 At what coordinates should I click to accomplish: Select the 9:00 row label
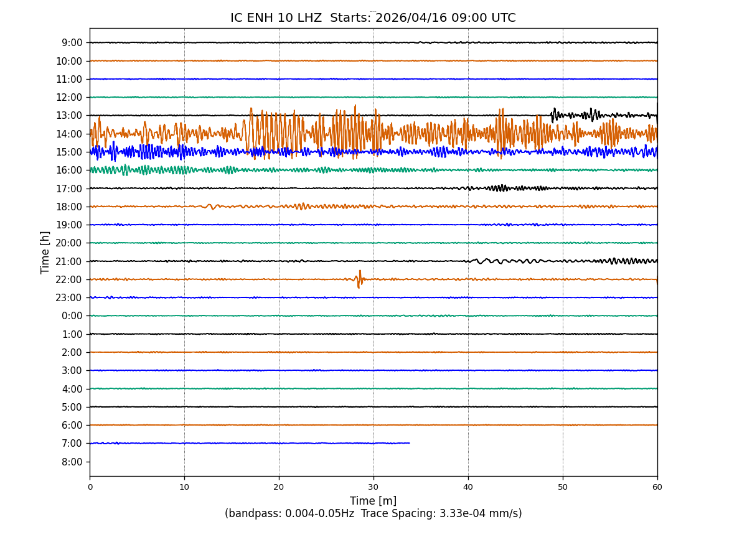(x=73, y=43)
